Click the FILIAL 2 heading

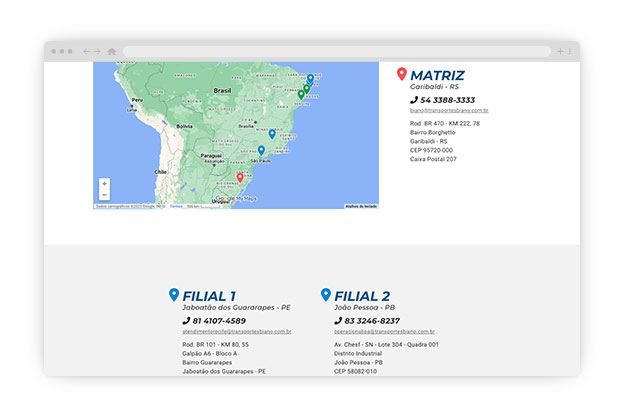(x=362, y=296)
